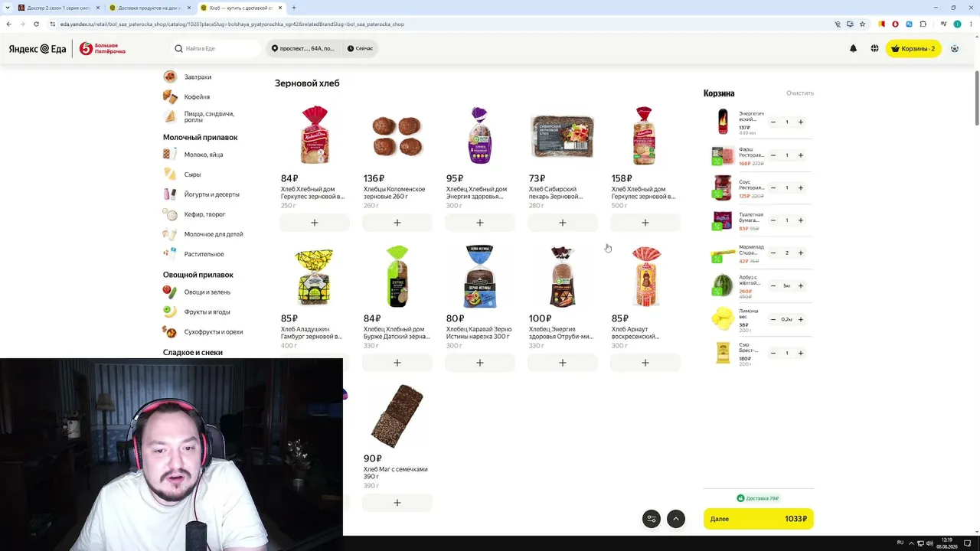Image resolution: width=980 pixels, height=551 pixels.
Task: Select the Хлеб — купить с доставкой tab
Action: (x=240, y=8)
